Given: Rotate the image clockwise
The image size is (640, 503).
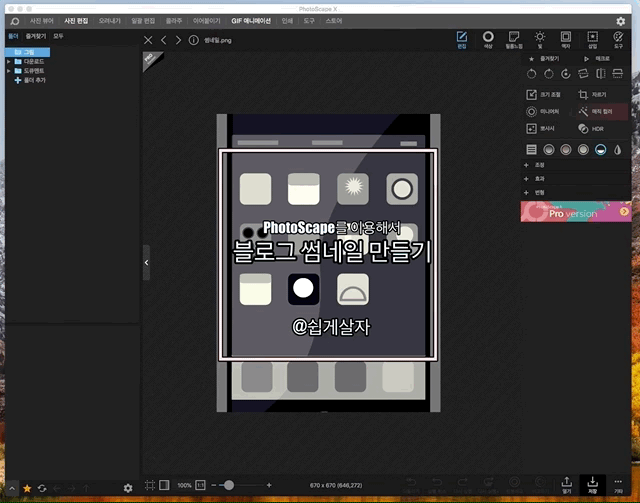Looking at the screenshot, I should point(549,74).
